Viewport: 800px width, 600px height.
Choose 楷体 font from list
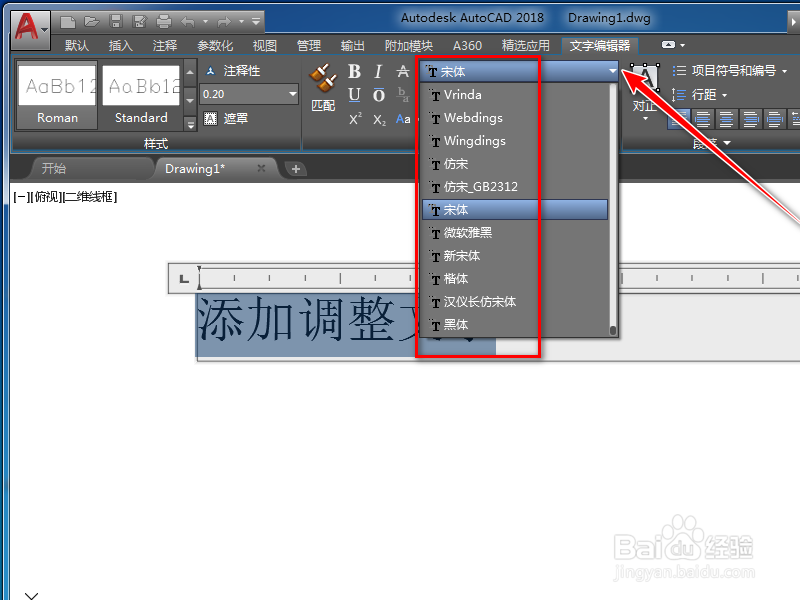coord(515,279)
